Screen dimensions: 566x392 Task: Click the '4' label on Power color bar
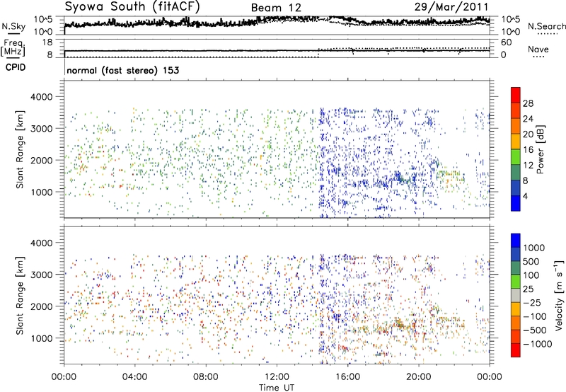[x=526, y=196]
